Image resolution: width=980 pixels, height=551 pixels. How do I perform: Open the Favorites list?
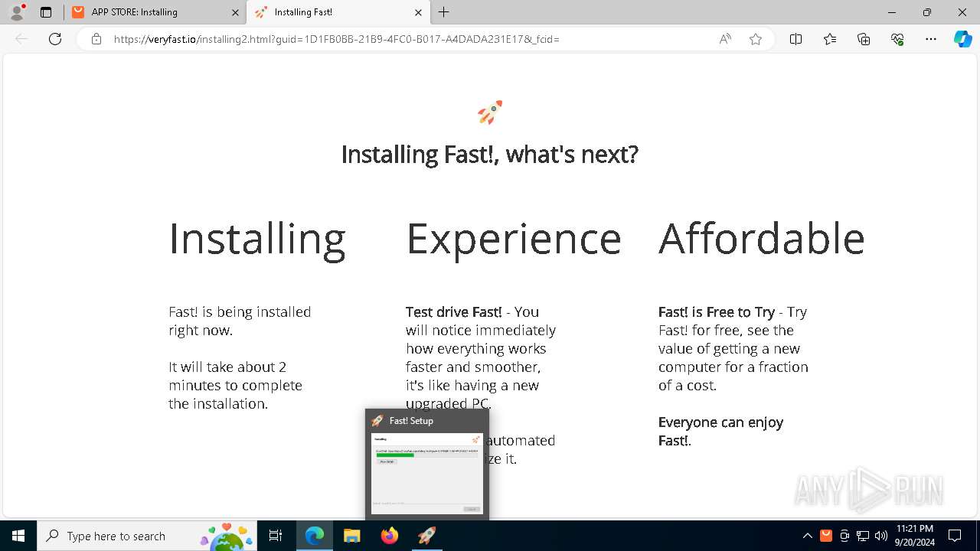[x=830, y=39]
